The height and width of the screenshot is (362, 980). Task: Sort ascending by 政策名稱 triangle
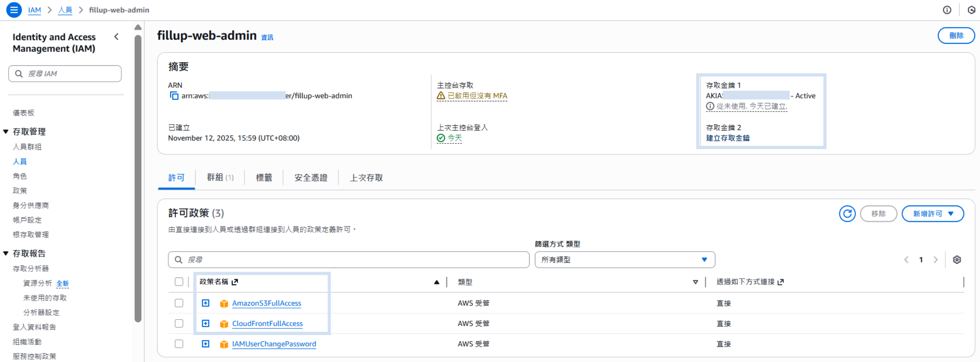(437, 282)
